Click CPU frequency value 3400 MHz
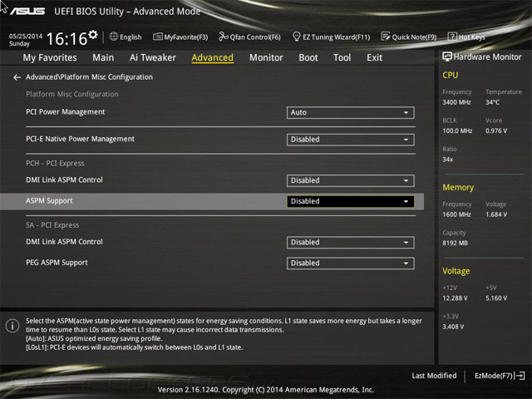 [456, 102]
